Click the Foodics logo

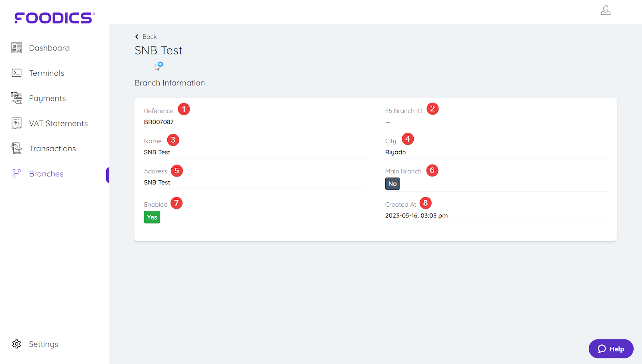coord(55,18)
